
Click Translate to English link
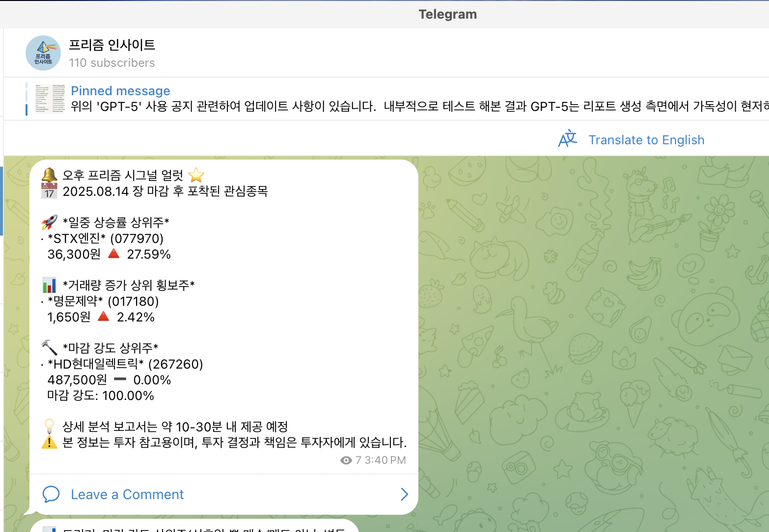click(646, 140)
